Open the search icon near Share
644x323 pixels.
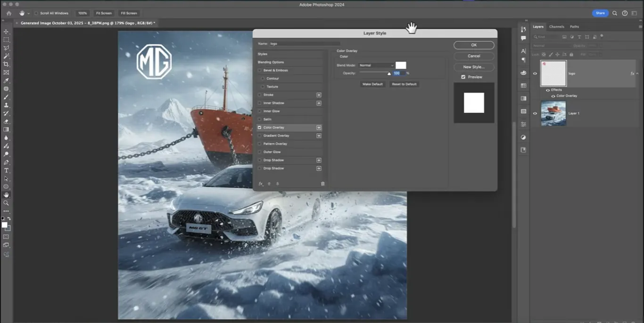pyautogui.click(x=614, y=13)
